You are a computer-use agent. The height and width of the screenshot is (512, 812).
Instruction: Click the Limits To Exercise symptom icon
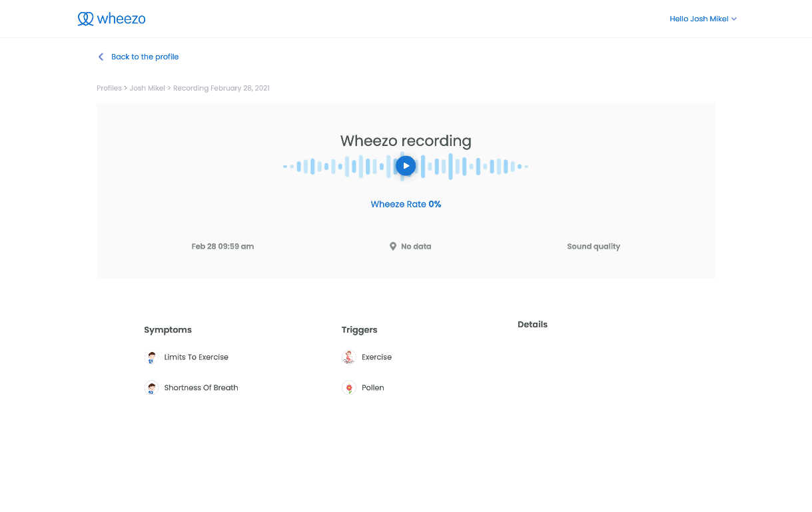pyautogui.click(x=151, y=357)
